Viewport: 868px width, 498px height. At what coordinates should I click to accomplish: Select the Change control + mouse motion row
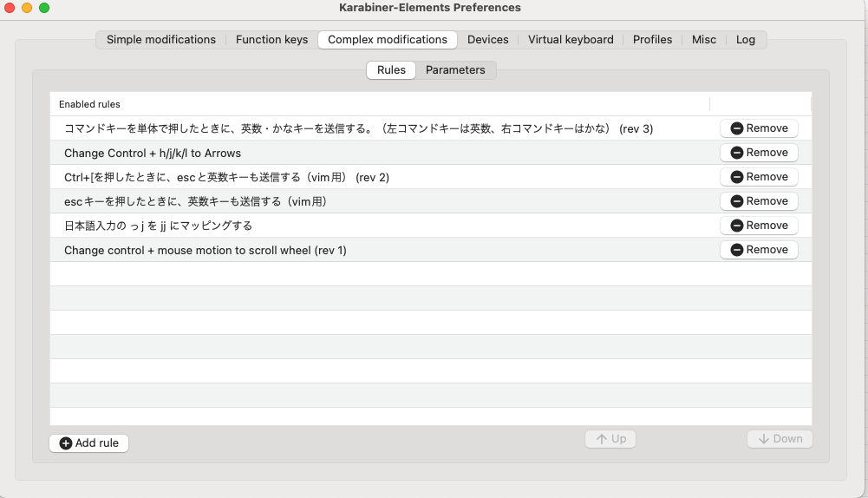coord(431,251)
